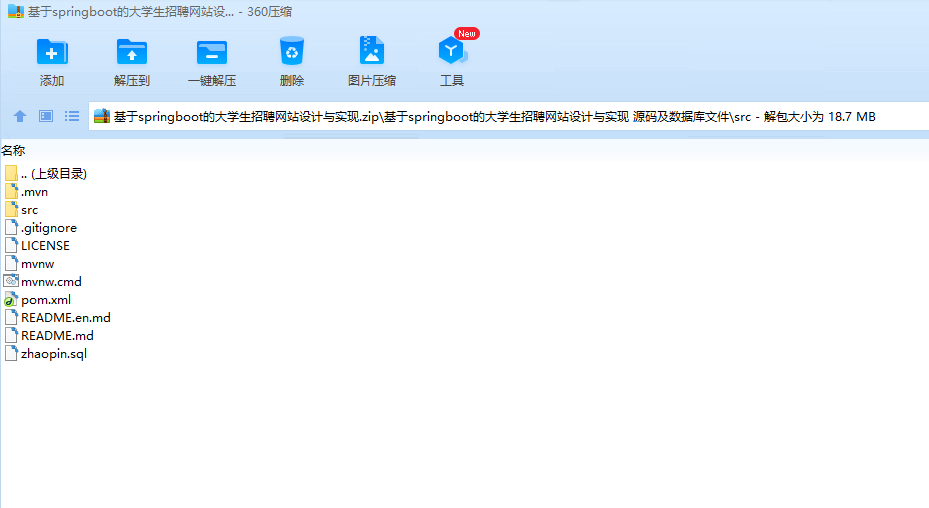Go up one level with arrow icon
929x508 pixels.
(20, 116)
